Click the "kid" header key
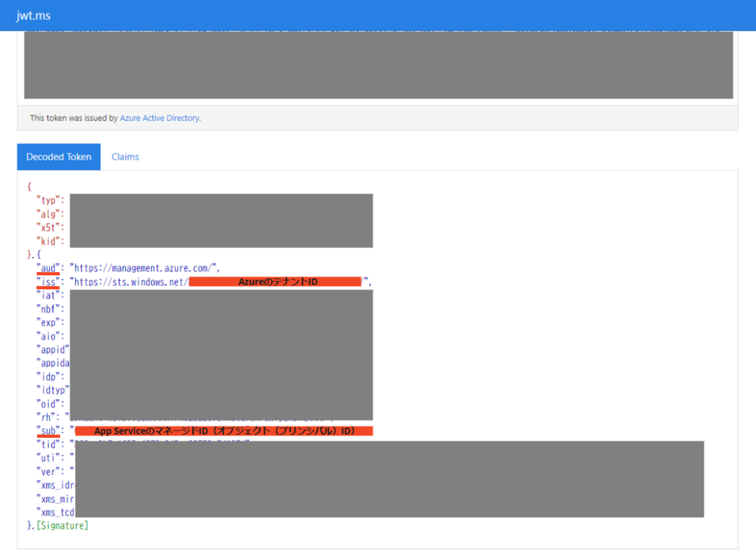Screen dimensions: 756x556 tap(48, 241)
